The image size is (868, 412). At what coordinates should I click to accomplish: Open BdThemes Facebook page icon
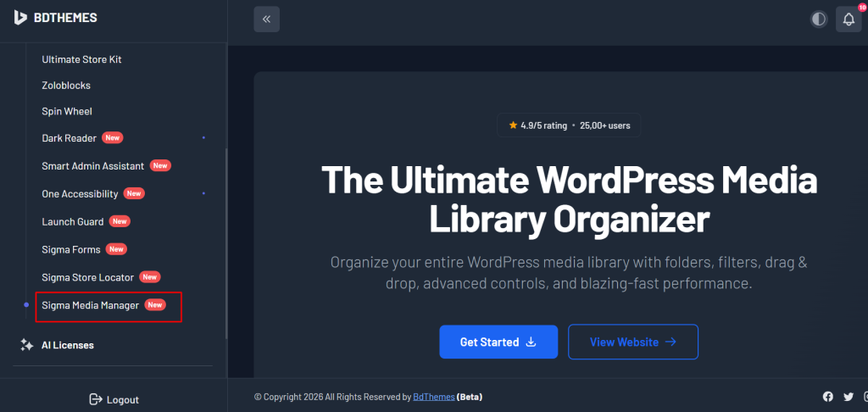(828, 397)
